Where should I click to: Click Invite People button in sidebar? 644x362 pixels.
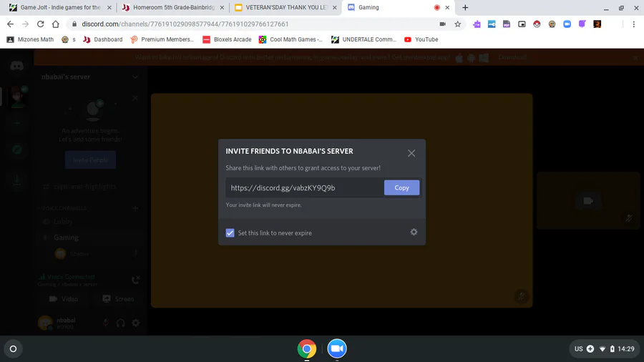[x=90, y=160]
